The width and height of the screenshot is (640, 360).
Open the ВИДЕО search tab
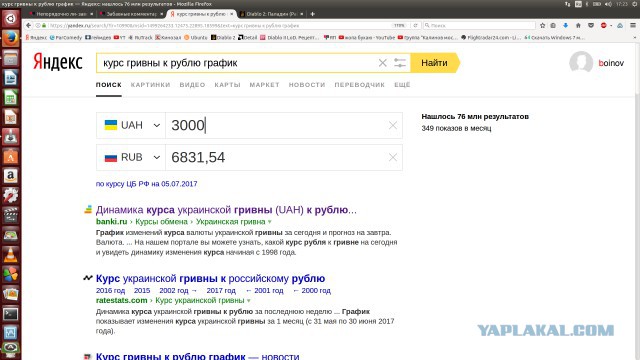(192, 85)
